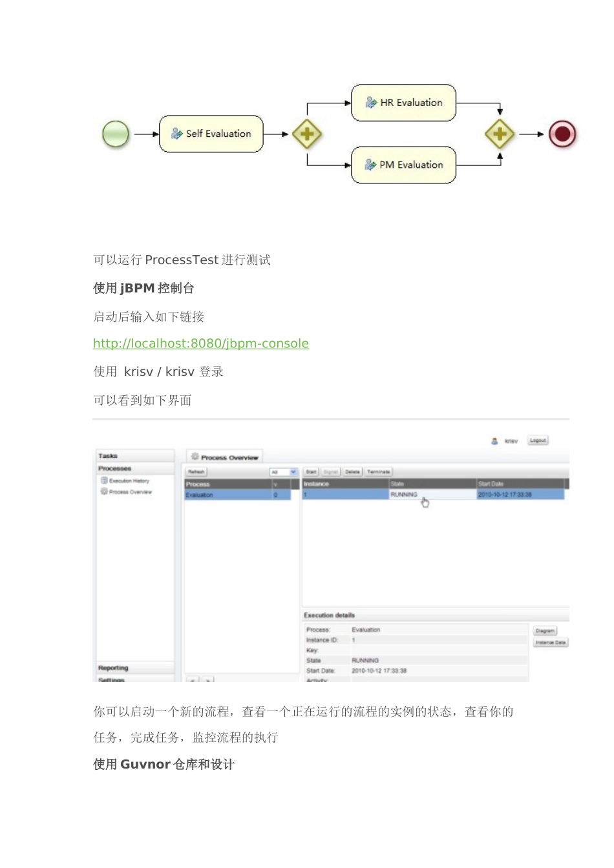The image size is (614, 868).
Task: Click the next page arrow below process list
Action: (207, 680)
